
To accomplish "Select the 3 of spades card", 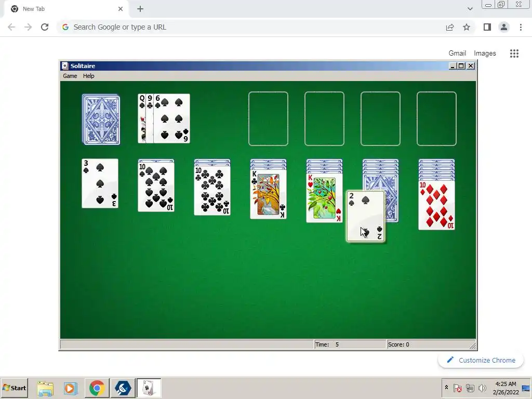I will pyautogui.click(x=100, y=183).
